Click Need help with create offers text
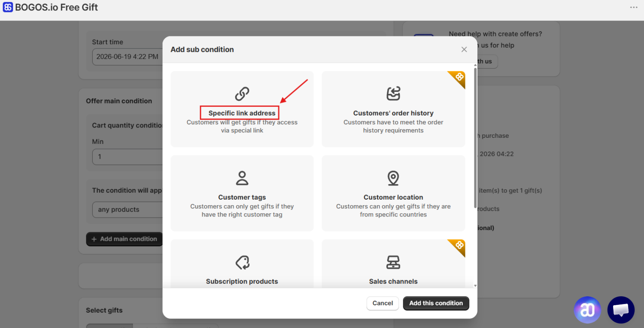The image size is (644, 328). pyautogui.click(x=495, y=34)
